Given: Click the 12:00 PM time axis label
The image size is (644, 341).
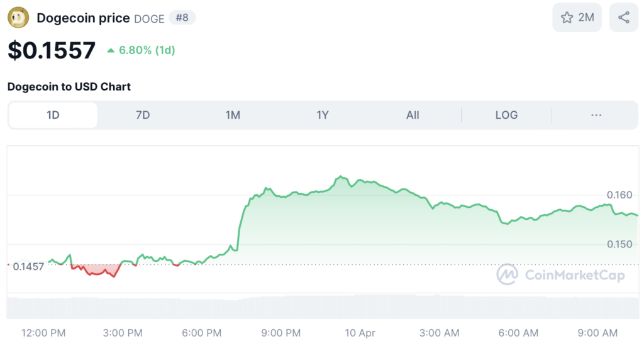Looking at the screenshot, I should pos(43,333).
